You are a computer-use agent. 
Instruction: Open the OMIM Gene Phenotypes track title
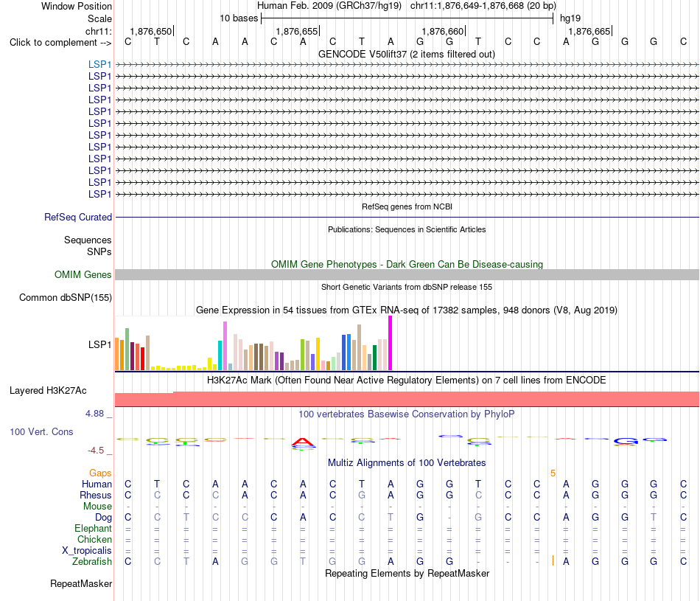[x=407, y=264]
